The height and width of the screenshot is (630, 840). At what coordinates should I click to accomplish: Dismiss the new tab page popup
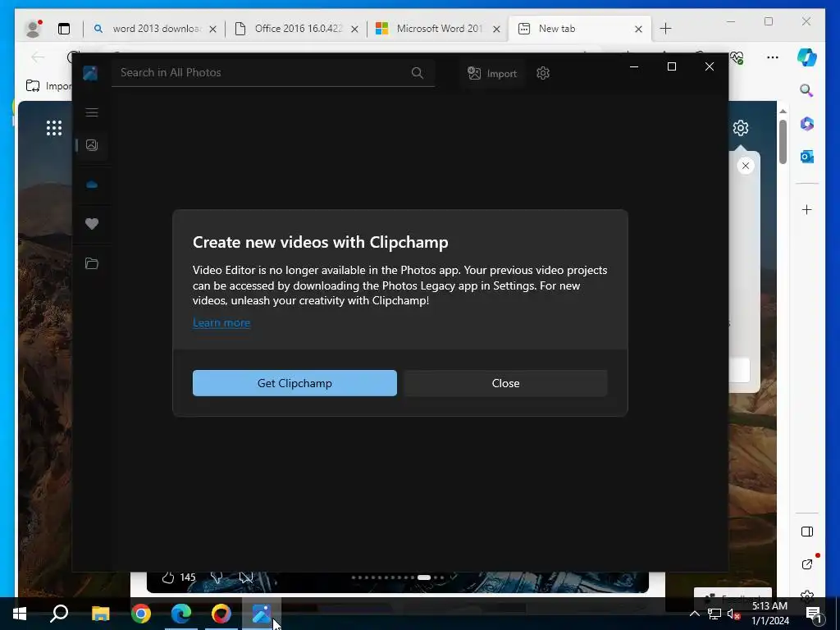(x=746, y=166)
